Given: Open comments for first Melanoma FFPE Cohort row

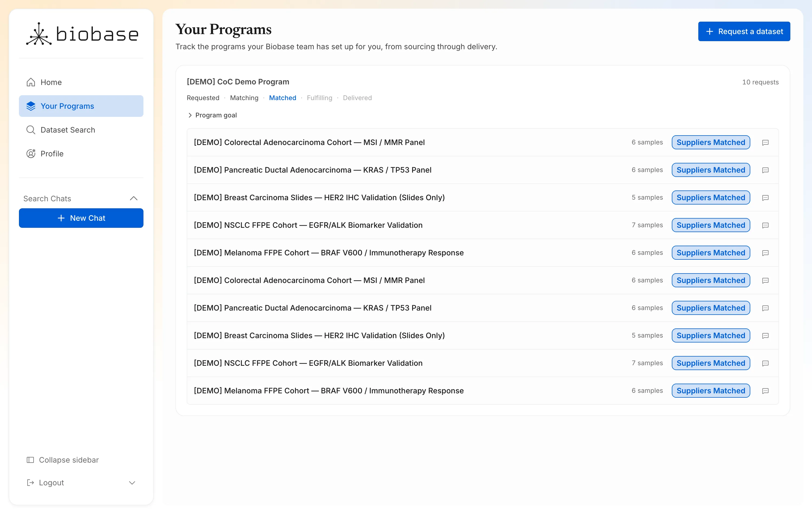Looking at the screenshot, I should pos(765,253).
